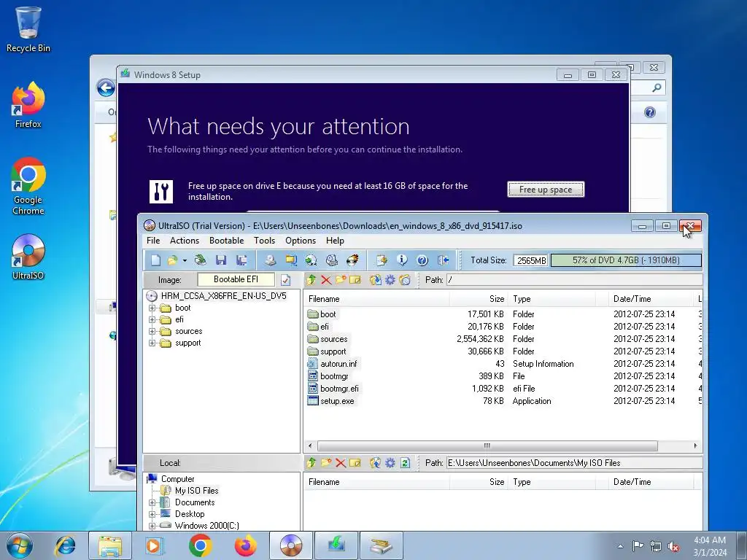Click the red X delete in image pane toolbar
The width and height of the screenshot is (747, 560).
coord(326,280)
